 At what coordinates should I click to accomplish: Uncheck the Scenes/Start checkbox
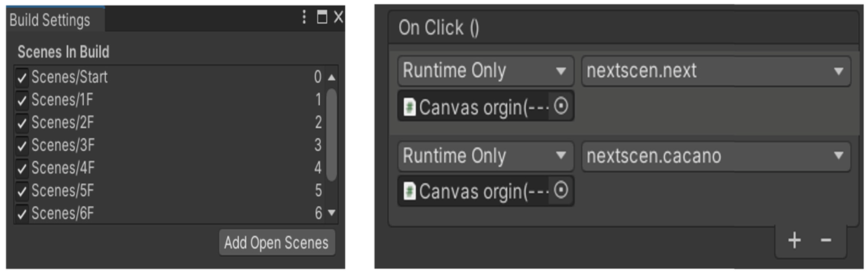click(x=22, y=78)
